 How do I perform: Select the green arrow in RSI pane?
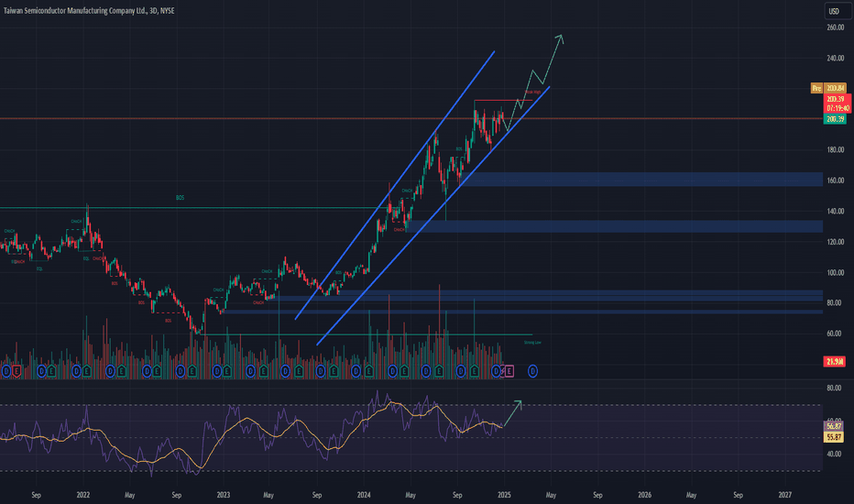point(512,413)
